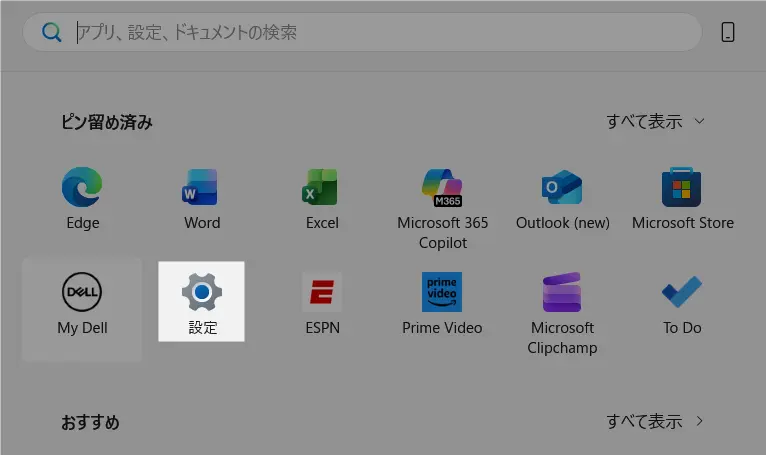The height and width of the screenshot is (455, 766).
Task: Launch Microsoft 365 Copilot
Action: (x=442, y=206)
